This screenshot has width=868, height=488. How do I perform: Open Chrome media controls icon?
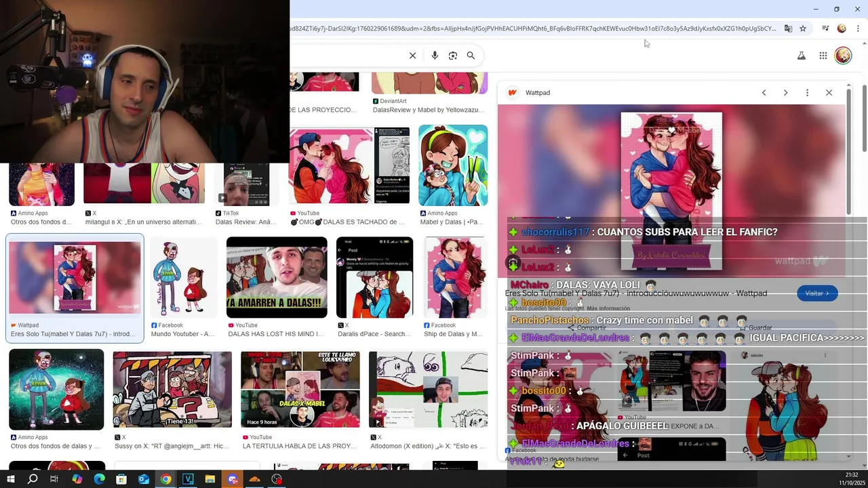pos(825,28)
